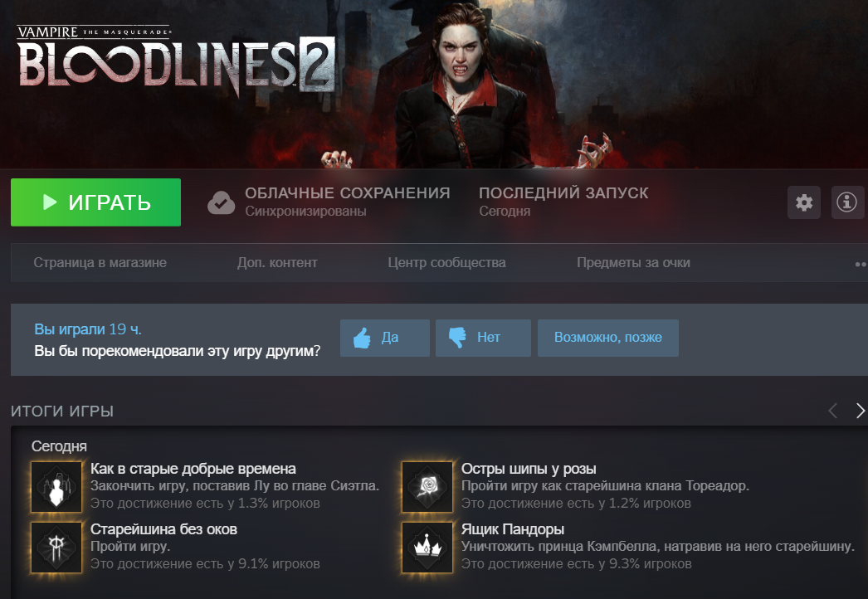Open game settings gear icon
This screenshot has height=599, width=868.
804,202
